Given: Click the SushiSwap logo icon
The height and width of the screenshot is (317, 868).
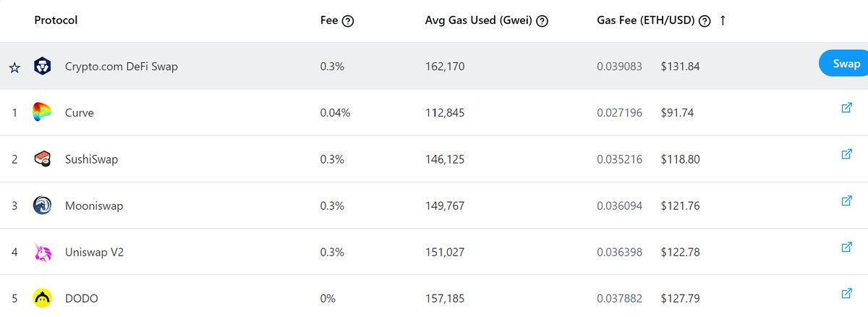Looking at the screenshot, I should [42, 159].
